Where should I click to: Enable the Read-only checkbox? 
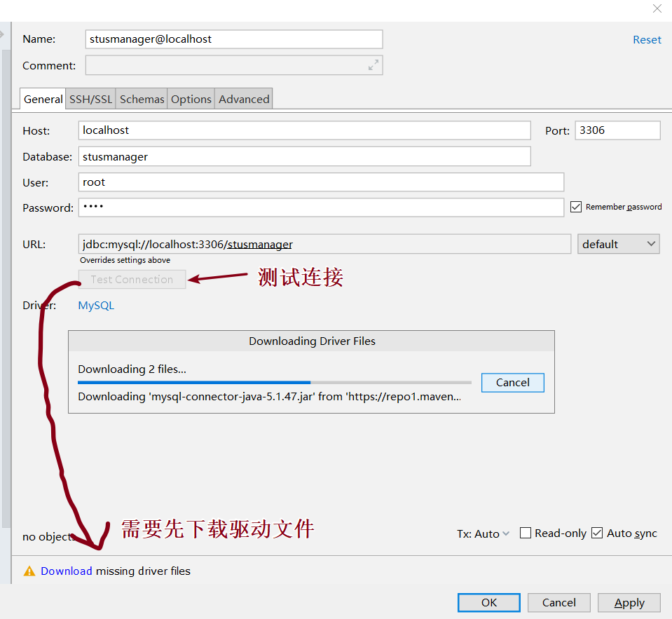point(526,533)
